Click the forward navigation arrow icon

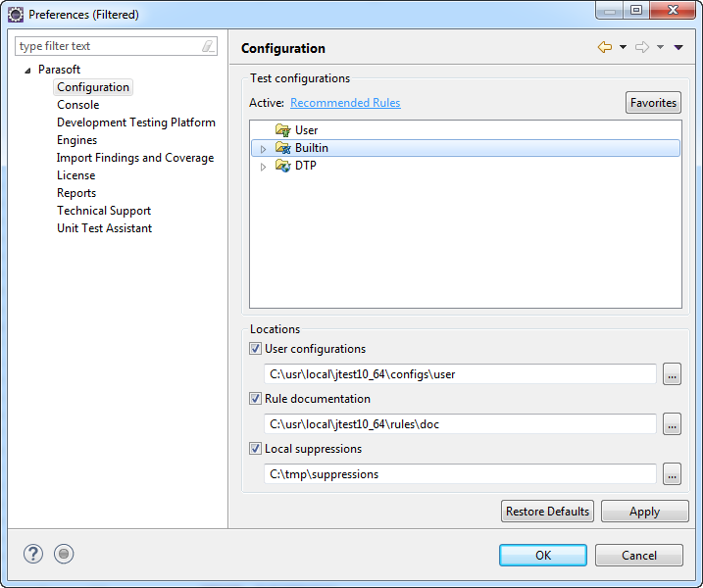[642, 47]
